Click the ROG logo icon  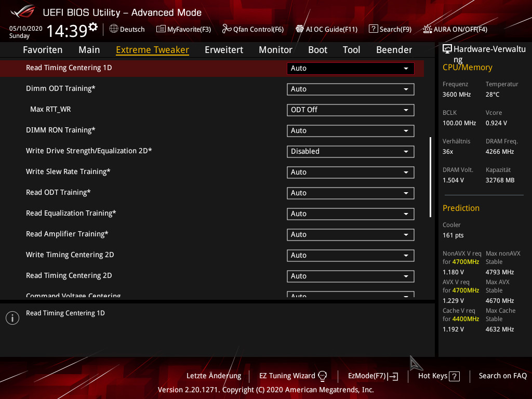click(x=23, y=11)
